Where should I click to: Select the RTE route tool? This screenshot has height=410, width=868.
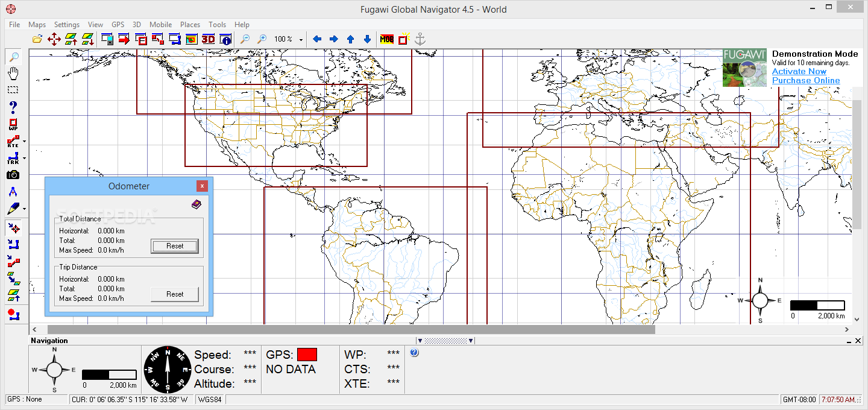(x=13, y=142)
